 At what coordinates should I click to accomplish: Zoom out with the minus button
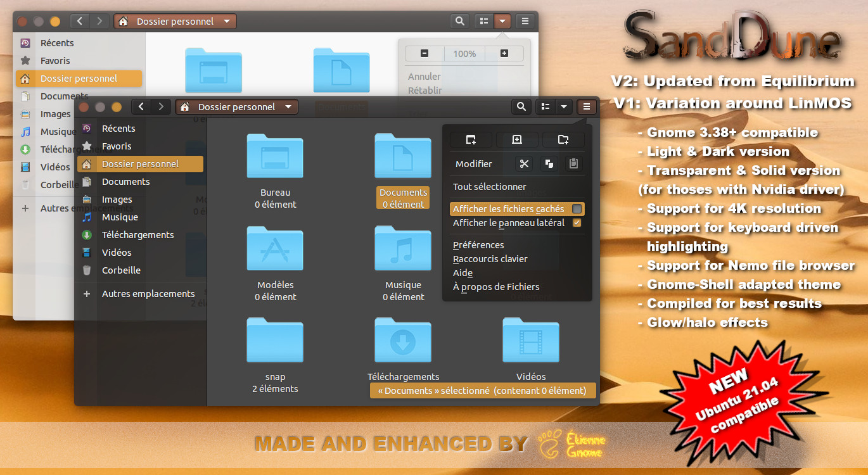424,54
